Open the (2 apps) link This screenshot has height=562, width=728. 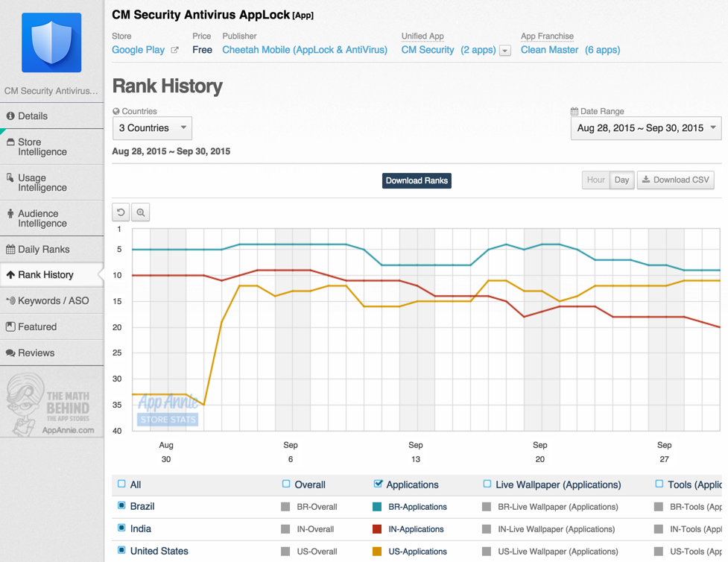coord(478,50)
